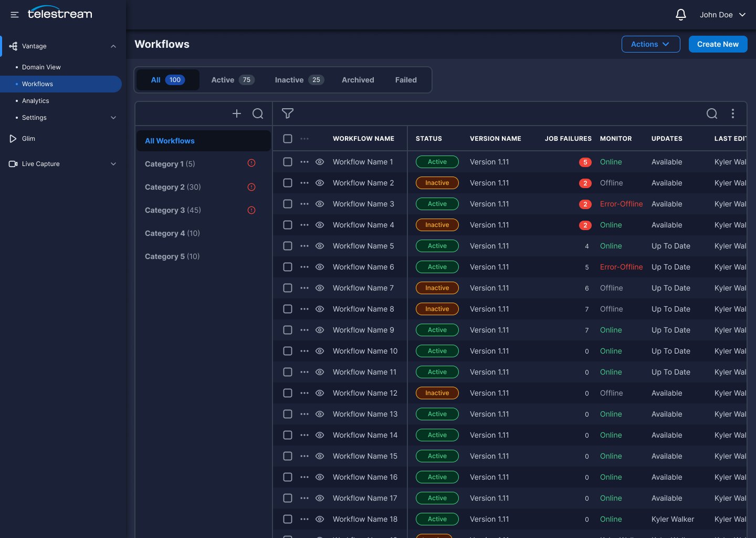Select Category 4 in category list
756x538 pixels.
204,233
